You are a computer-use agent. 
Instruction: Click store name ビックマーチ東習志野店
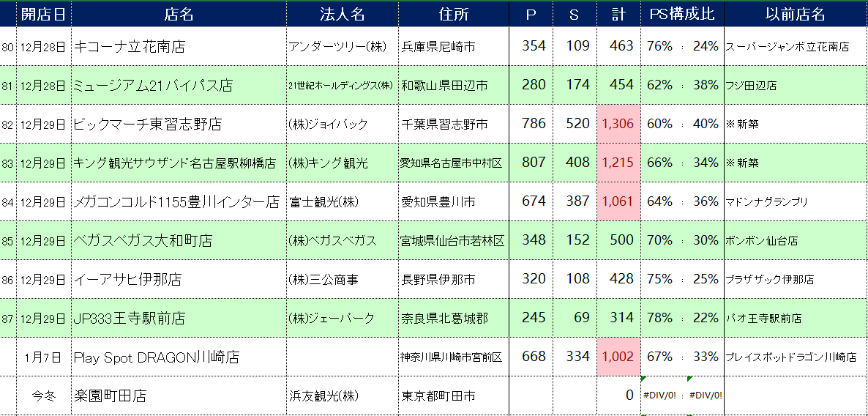pos(148,124)
